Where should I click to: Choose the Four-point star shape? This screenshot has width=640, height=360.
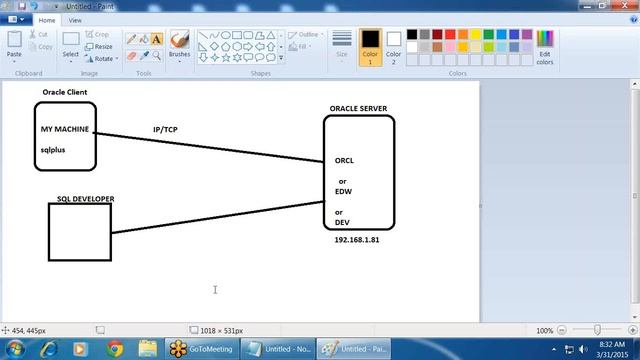214,58
